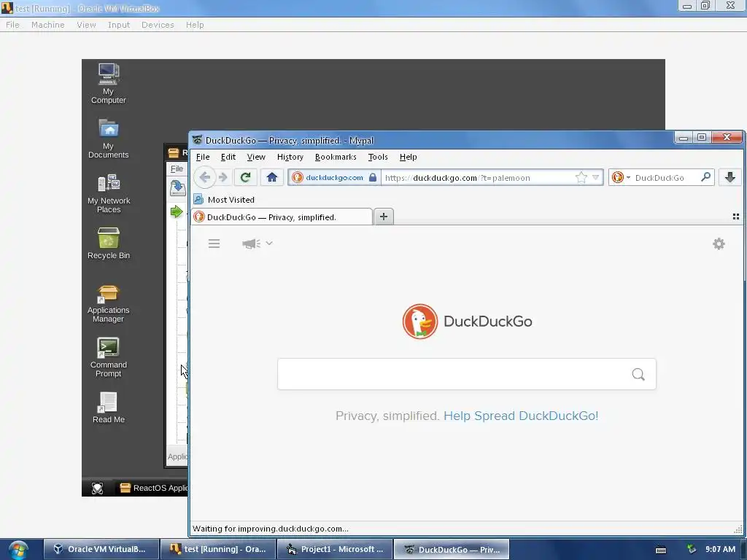Open VirtualBox View menu
This screenshot has width=747, height=560.
pyautogui.click(x=86, y=25)
